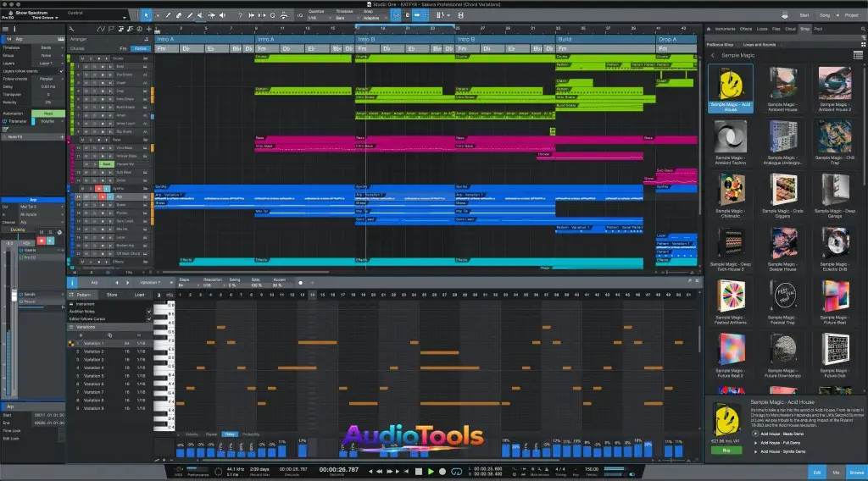
Task: Toggle Audition Notes checkbox
Action: click(x=149, y=312)
